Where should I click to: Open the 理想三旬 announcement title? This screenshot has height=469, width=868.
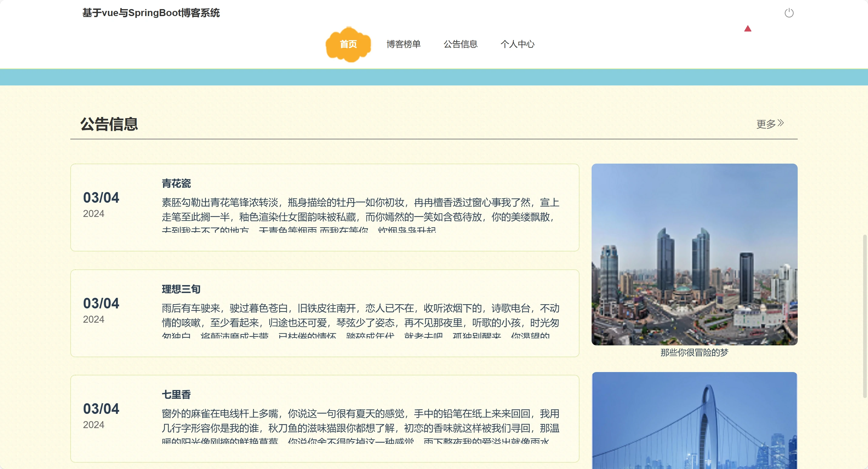coord(181,289)
